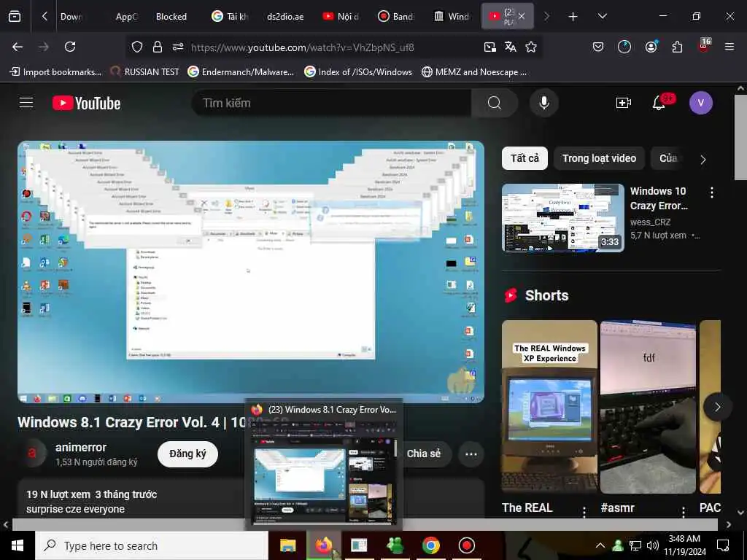Open MEMZ and Noescape bookmark
Image resolution: width=747 pixels, height=560 pixels.
pyautogui.click(x=474, y=72)
